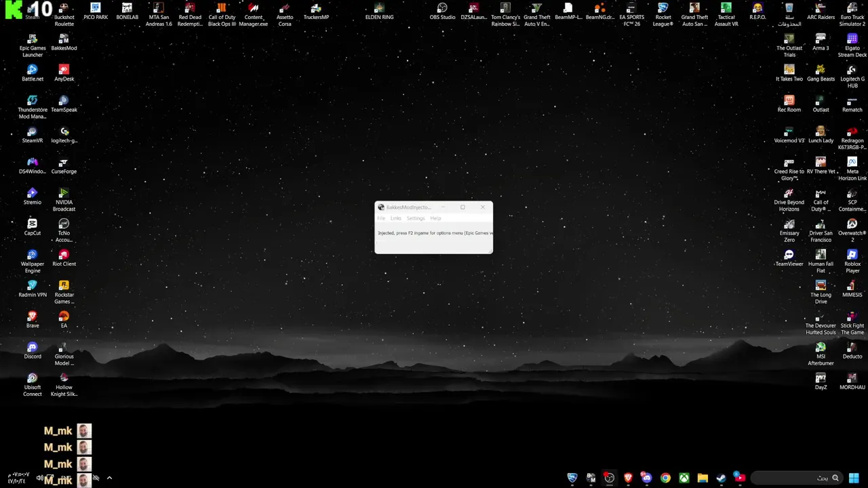
Task: Select the OBS Studio desktop icon
Action: [442, 12]
